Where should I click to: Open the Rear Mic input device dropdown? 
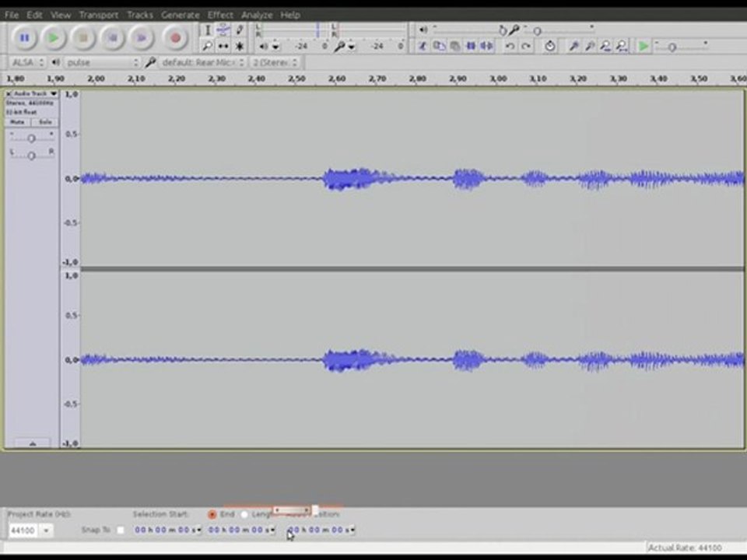[202, 62]
